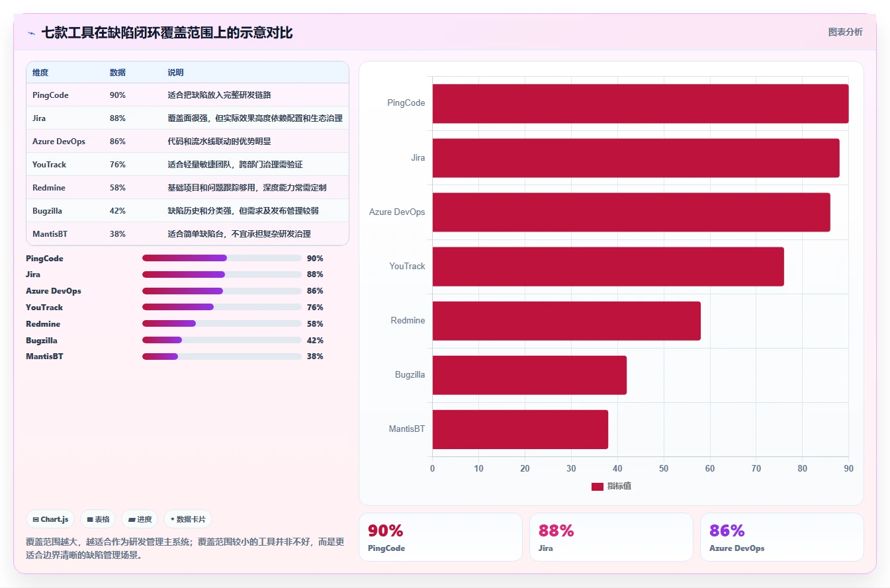Click the Redmine bar in the chart
890x588 pixels.
(x=566, y=321)
